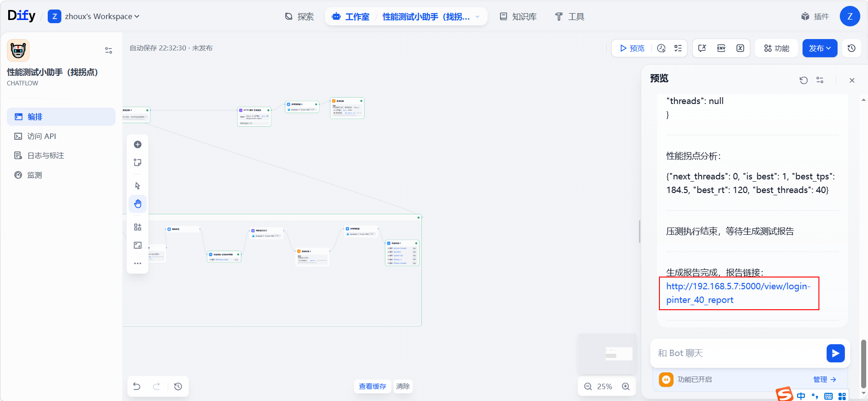Open the ENV environment variables panel
Viewport: 868px width, 401px height.
[721, 48]
